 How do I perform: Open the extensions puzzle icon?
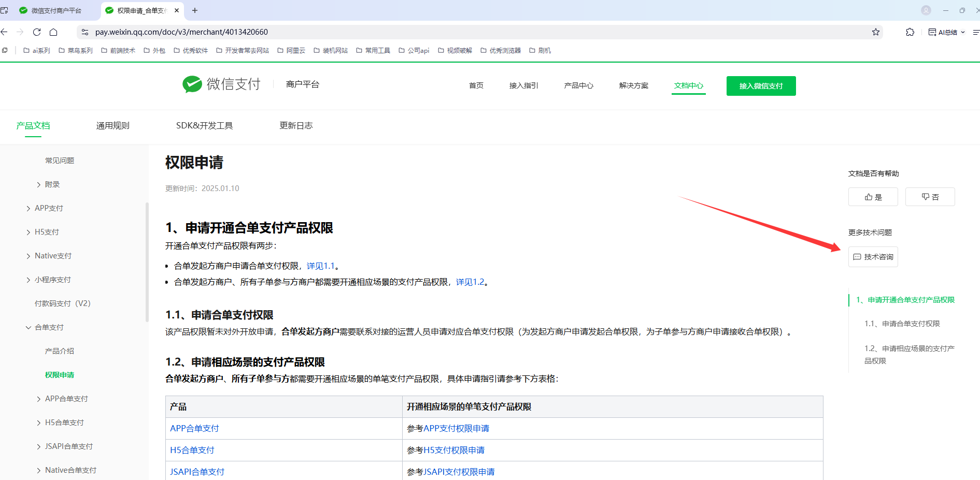point(910,32)
